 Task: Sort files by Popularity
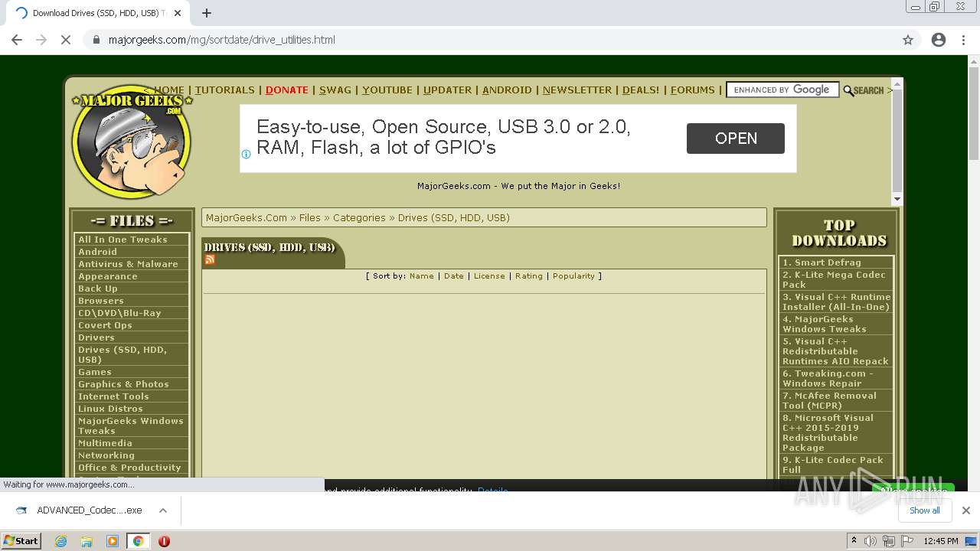[x=573, y=276]
